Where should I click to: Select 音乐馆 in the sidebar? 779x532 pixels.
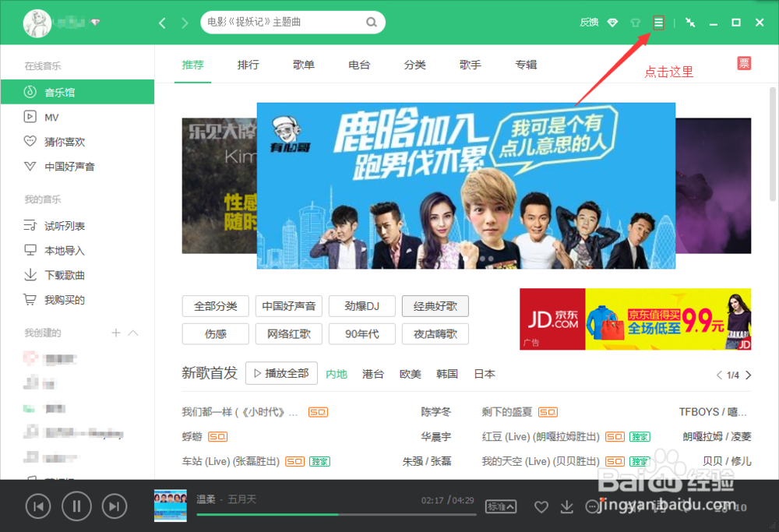coord(77,92)
